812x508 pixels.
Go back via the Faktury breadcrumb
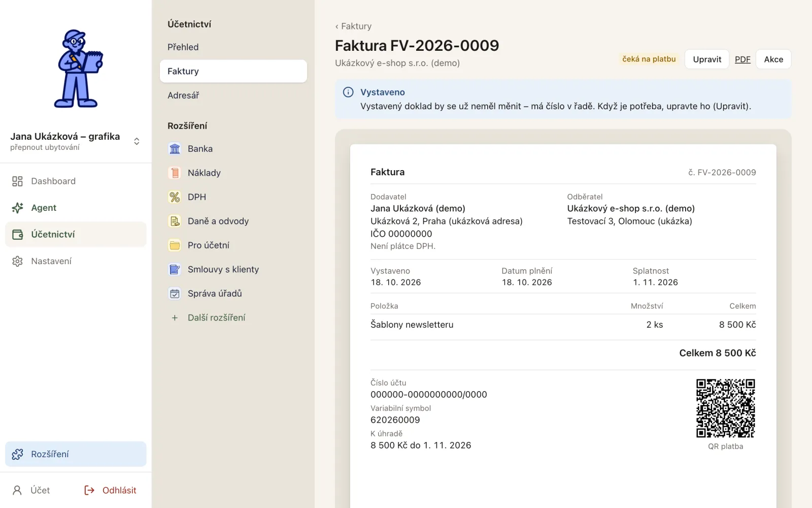pyautogui.click(x=353, y=26)
